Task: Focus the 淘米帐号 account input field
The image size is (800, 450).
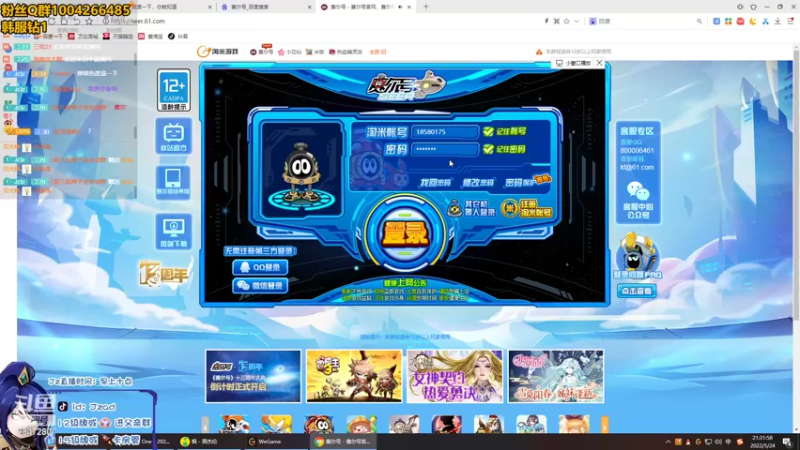Action: [x=444, y=132]
